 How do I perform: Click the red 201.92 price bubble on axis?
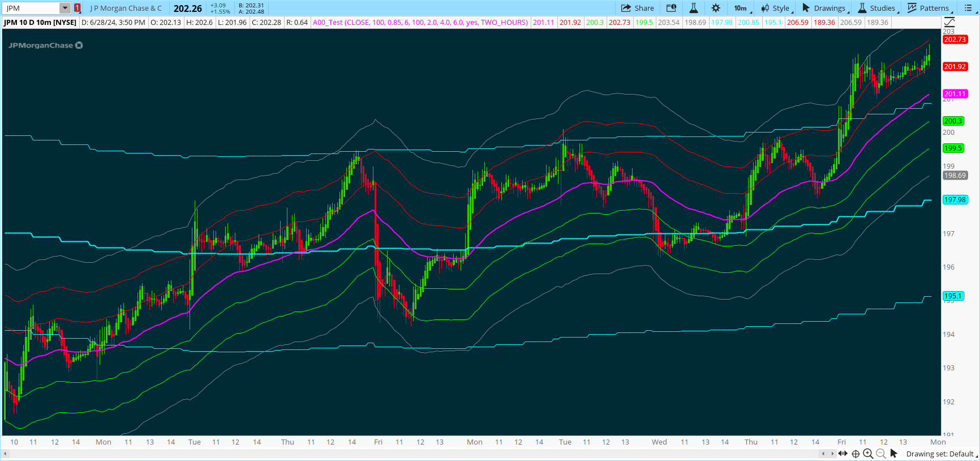pos(955,67)
